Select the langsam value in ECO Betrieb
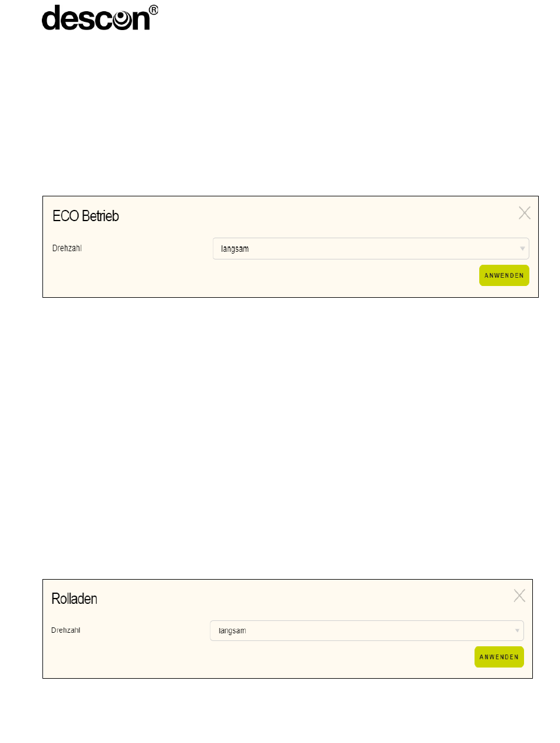 coord(235,249)
